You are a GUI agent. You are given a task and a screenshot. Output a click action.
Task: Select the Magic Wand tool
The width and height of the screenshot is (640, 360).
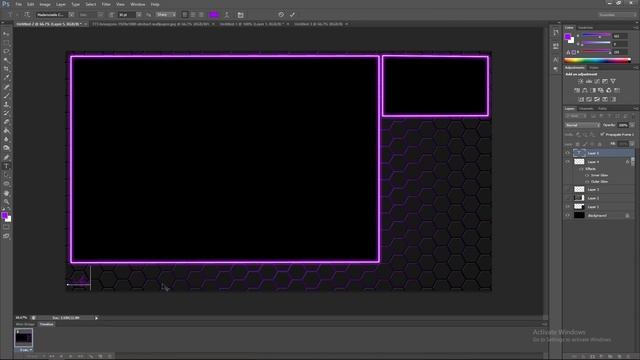point(6,60)
